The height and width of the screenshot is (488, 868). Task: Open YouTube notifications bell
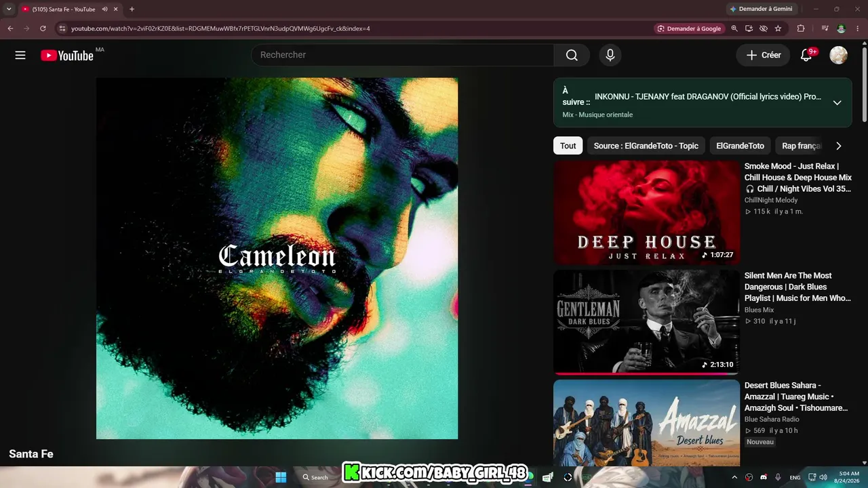(806, 55)
